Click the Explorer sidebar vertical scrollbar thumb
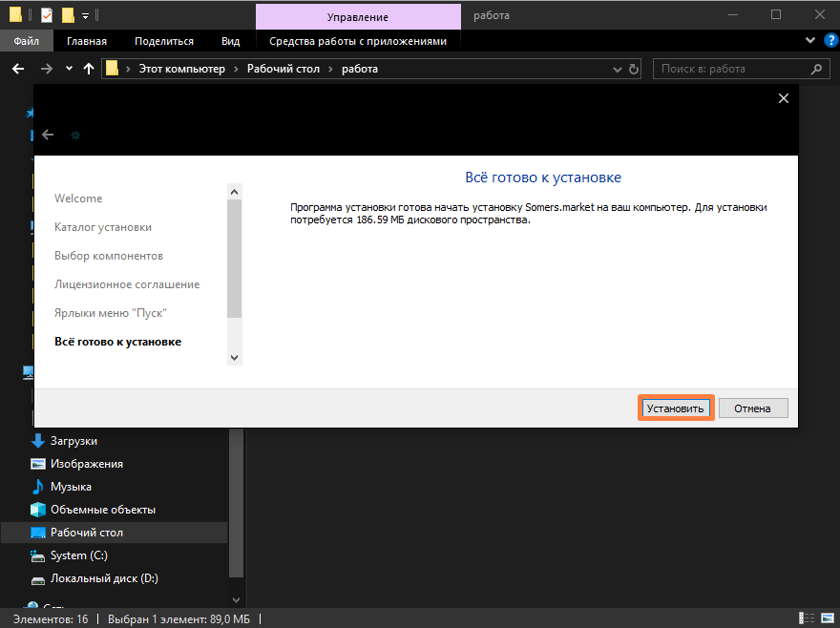The height and width of the screenshot is (628, 840). (x=237, y=504)
